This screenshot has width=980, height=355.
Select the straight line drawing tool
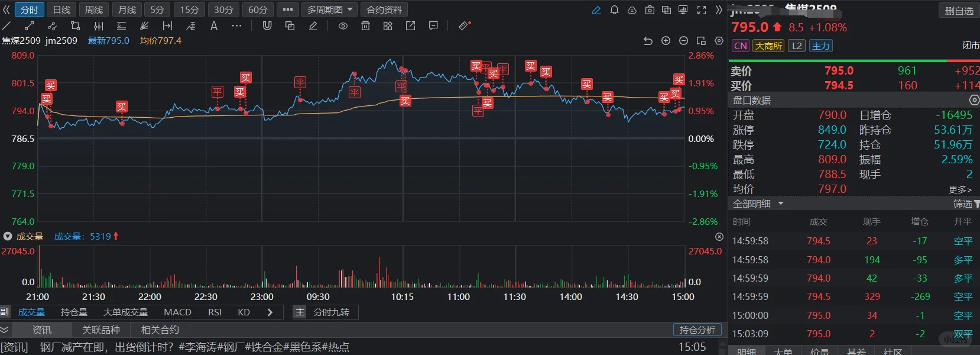(x=7, y=26)
